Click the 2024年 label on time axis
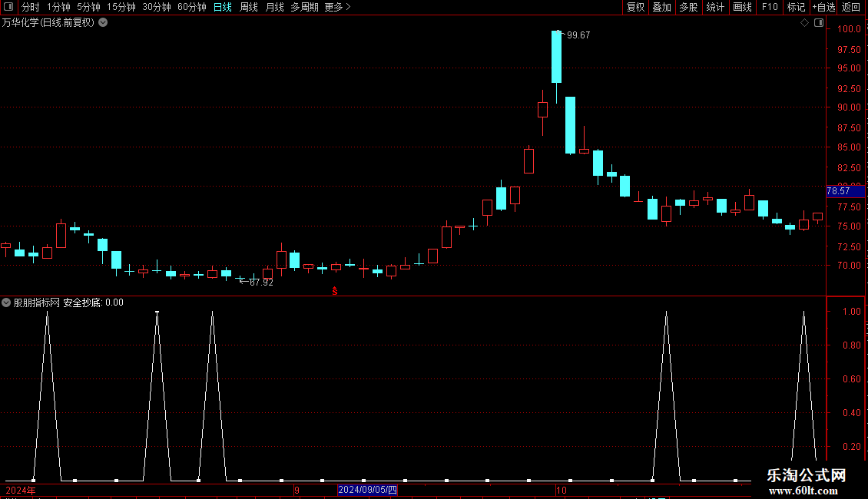Image resolution: width=868 pixels, height=499 pixels. (x=21, y=491)
